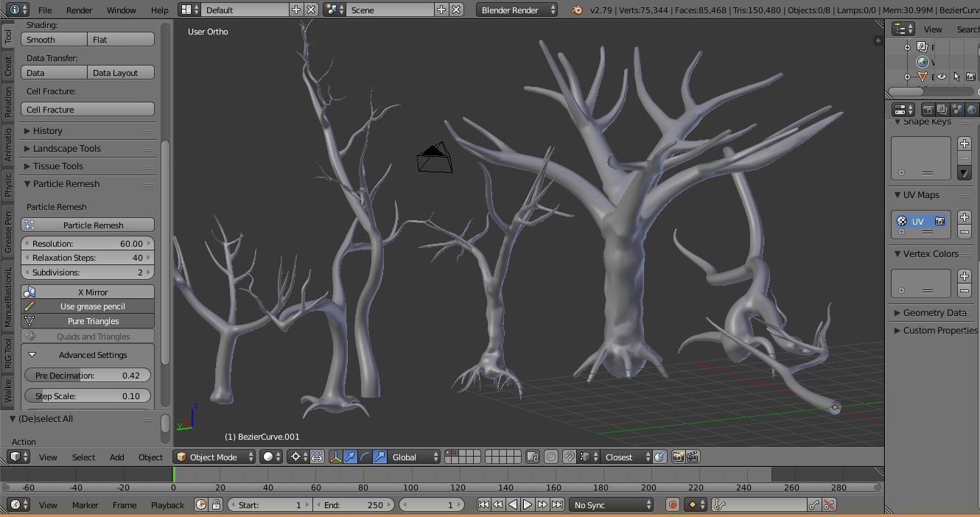
Task: Toggle the snap magnet icon
Action: [569, 457]
